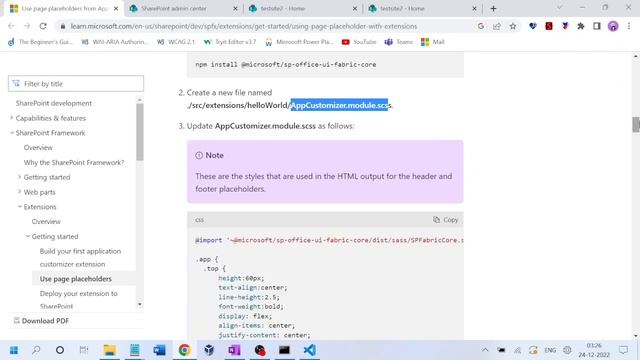Click the page vertical scrollbar thumb

coord(636,125)
